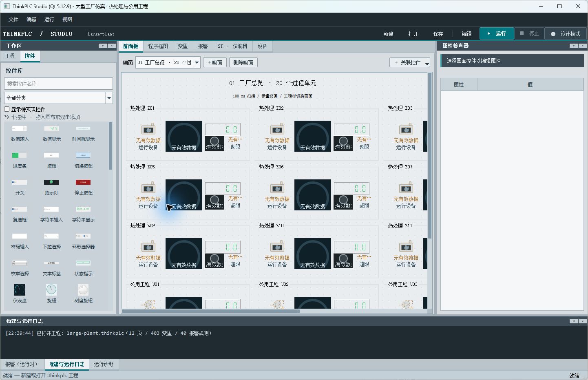Viewport: 588px width, 380px height.
Task: Open the 全部分类 category dropdown
Action: [x=58, y=98]
